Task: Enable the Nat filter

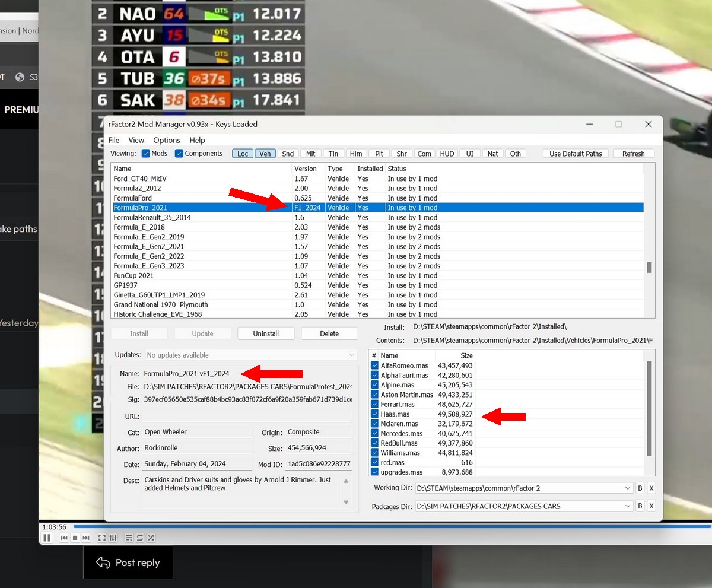Action: tap(492, 154)
